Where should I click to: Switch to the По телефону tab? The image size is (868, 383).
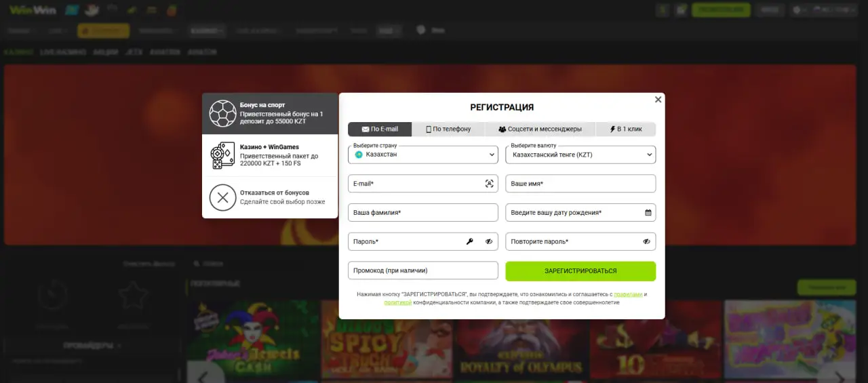448,129
